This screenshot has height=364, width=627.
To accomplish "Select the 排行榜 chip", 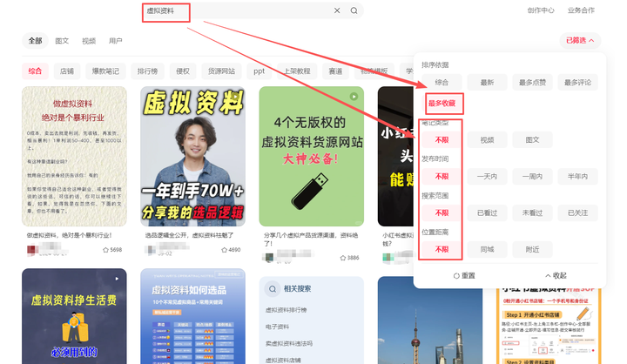I will coord(147,71).
